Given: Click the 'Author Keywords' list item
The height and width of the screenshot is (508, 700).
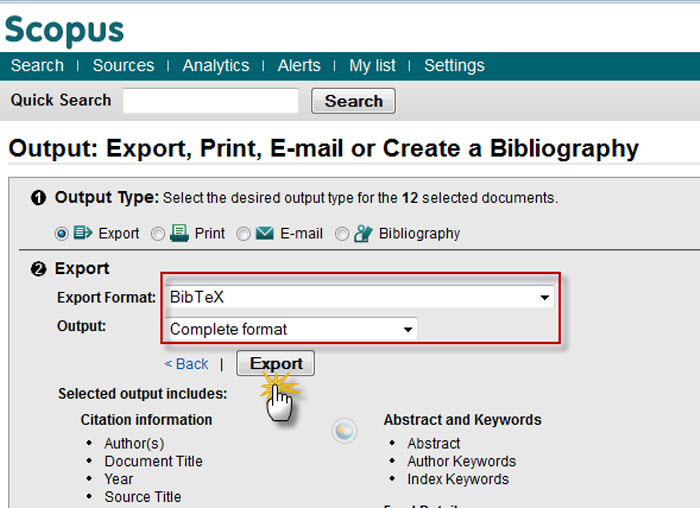Looking at the screenshot, I should pyautogui.click(x=461, y=461).
